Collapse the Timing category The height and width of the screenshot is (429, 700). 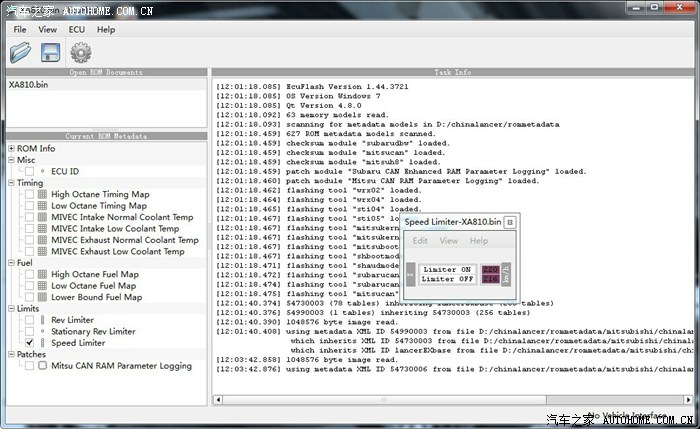[11, 183]
